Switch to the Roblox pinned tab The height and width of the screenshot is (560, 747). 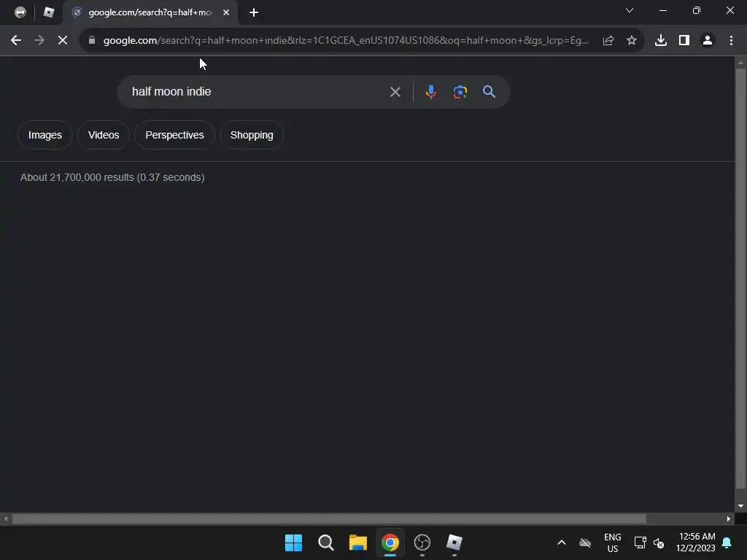tap(49, 12)
